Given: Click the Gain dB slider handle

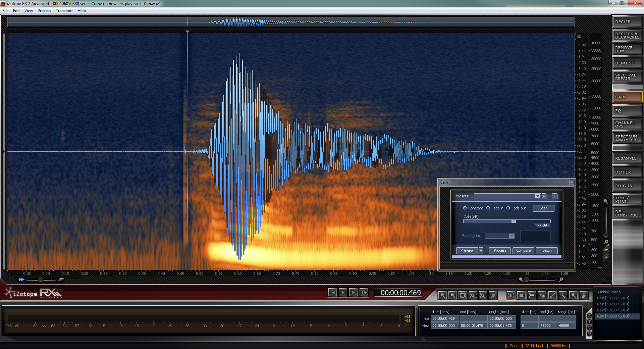Looking at the screenshot, I should click(x=514, y=221).
